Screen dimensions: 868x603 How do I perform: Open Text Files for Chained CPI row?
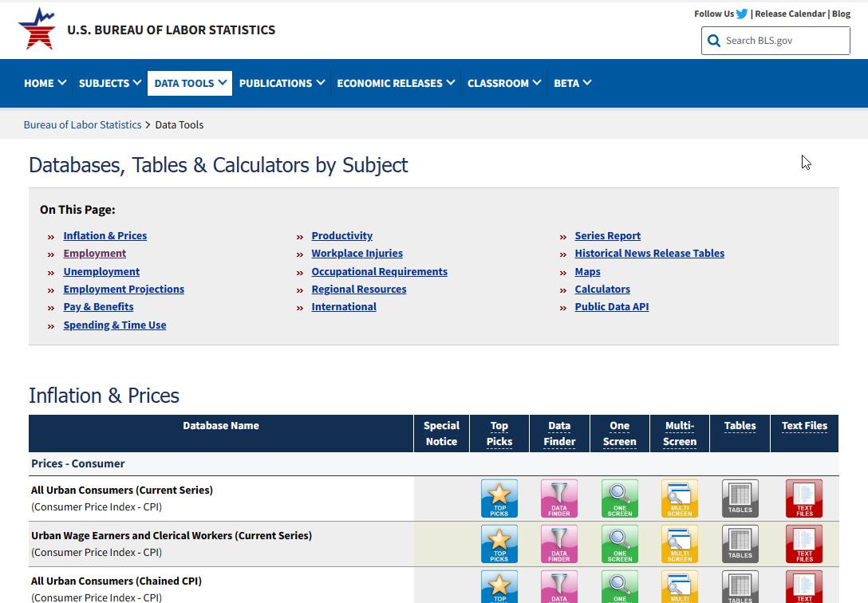804,586
